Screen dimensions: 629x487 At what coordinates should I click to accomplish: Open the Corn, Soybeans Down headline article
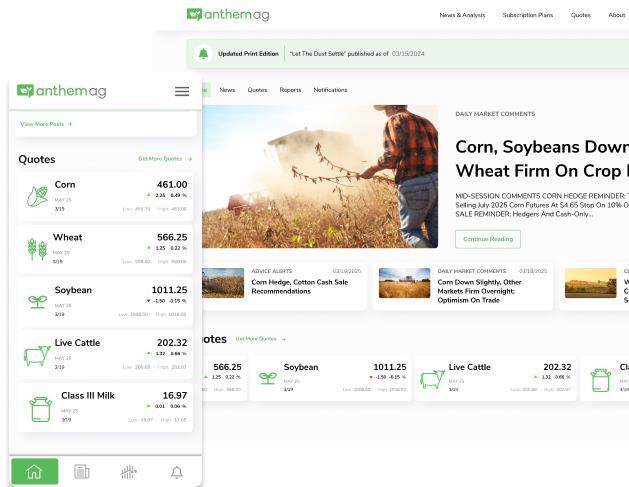(542, 159)
